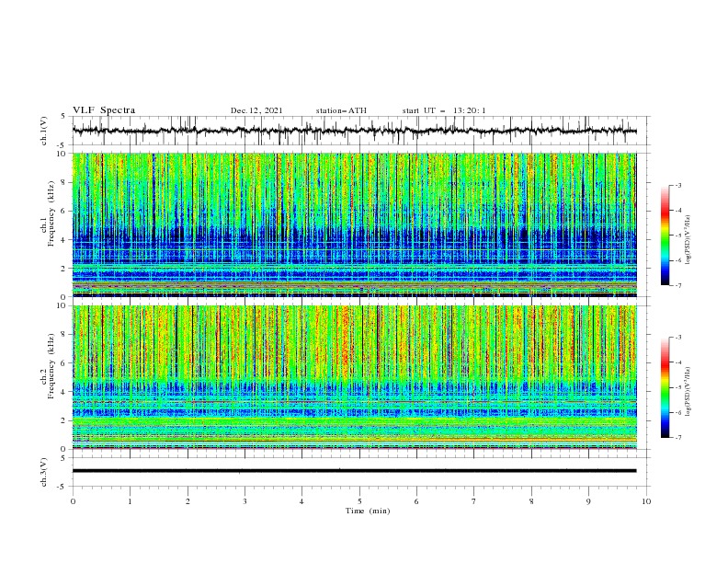Click the 'ch.3(V)' axis label

click(x=44, y=472)
